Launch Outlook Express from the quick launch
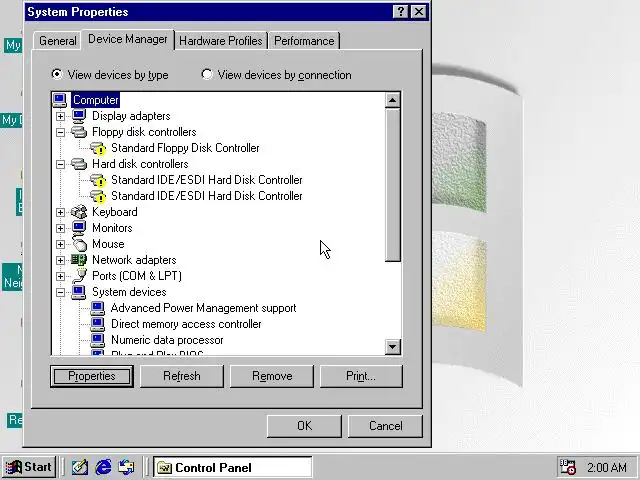640x480 pixels. [127, 467]
